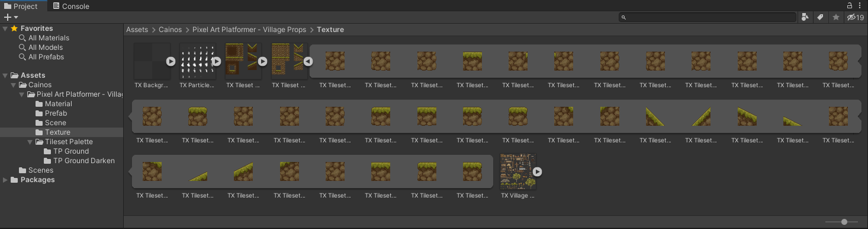Open the Search by Type filter
The height and width of the screenshot is (229, 868).
[805, 17]
